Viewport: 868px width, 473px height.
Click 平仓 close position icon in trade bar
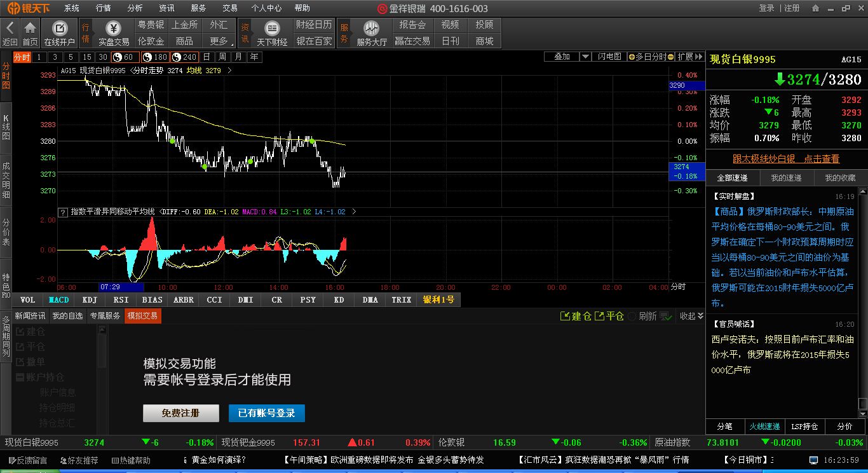tap(599, 316)
